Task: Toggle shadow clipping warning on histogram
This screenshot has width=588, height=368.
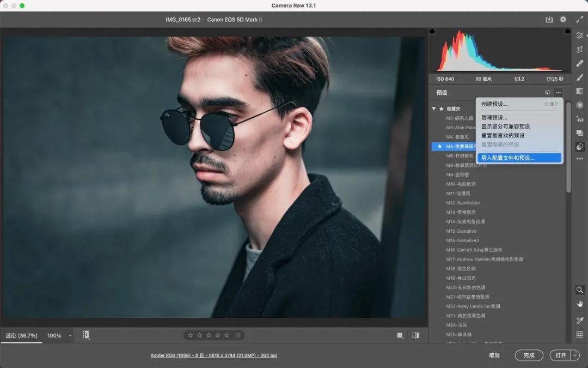Action: click(433, 32)
